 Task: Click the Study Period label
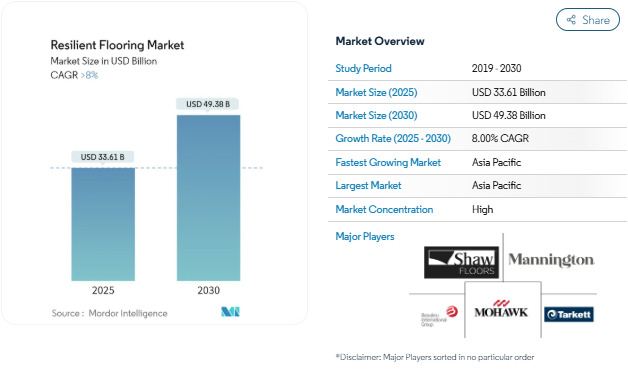(363, 68)
